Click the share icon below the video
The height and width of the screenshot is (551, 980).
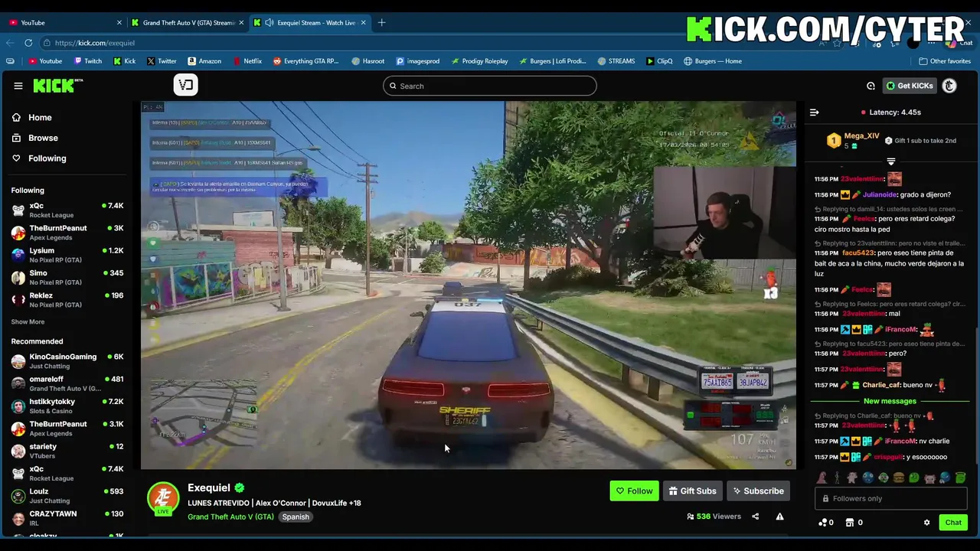click(x=755, y=517)
